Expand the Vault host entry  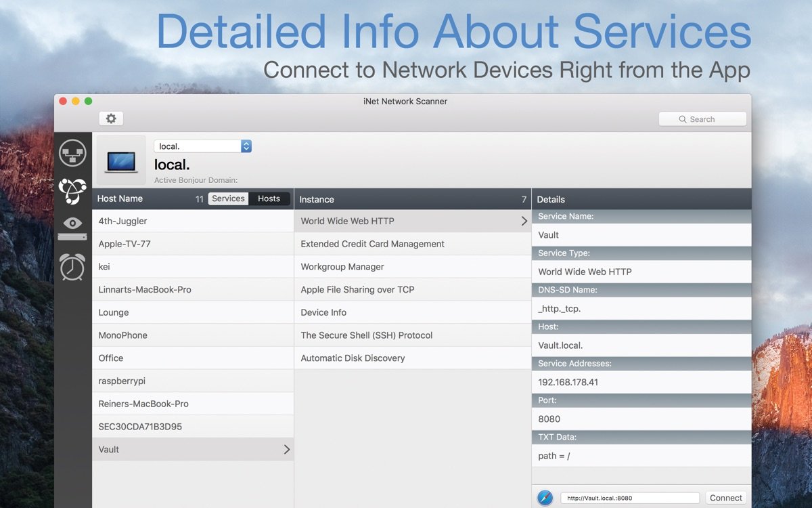[287, 449]
